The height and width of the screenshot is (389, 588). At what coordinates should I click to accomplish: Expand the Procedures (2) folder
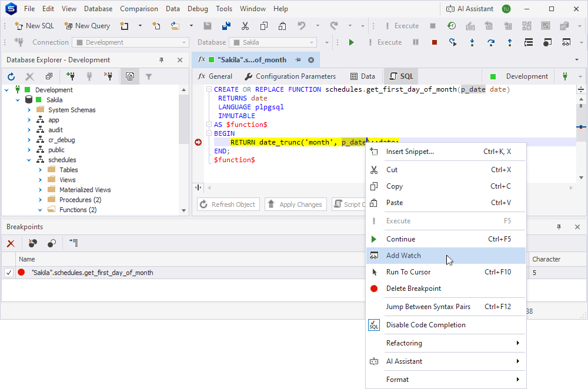pos(41,200)
